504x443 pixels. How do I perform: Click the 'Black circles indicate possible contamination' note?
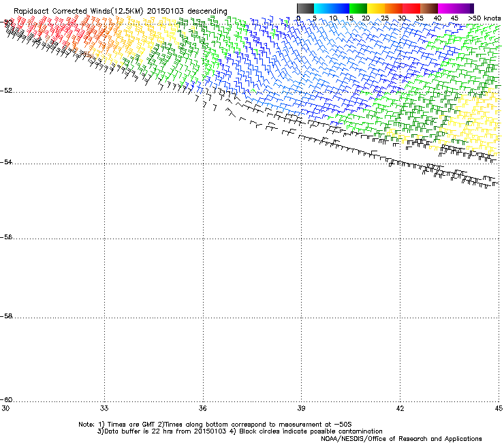(x=311, y=431)
